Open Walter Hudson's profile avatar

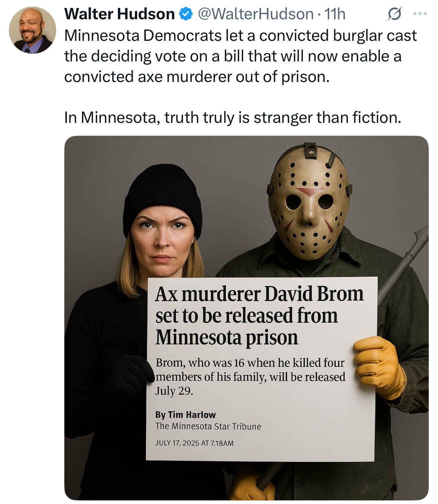(x=33, y=30)
